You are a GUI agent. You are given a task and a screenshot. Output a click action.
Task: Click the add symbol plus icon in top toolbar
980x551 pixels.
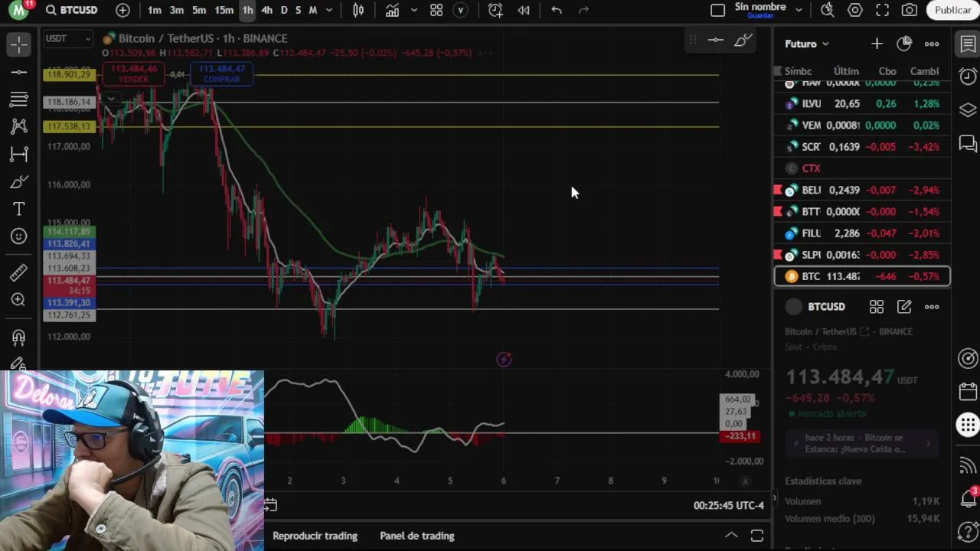(x=122, y=10)
